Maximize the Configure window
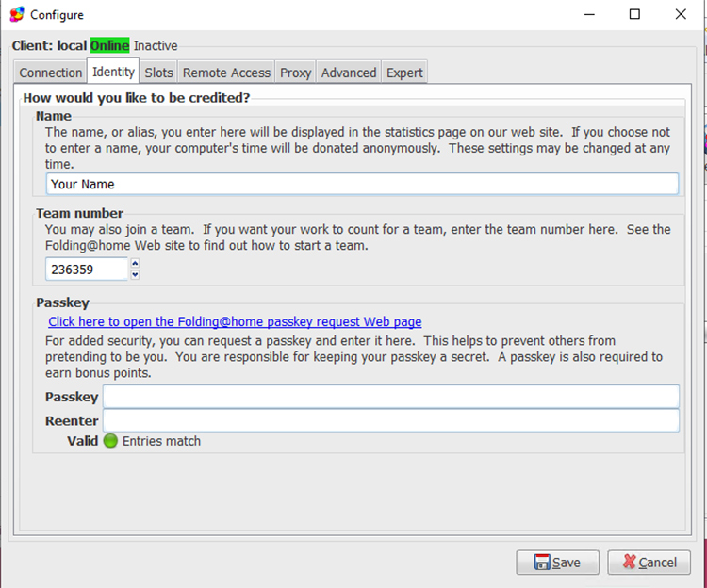Viewport: 707px width, 588px height. (x=634, y=14)
